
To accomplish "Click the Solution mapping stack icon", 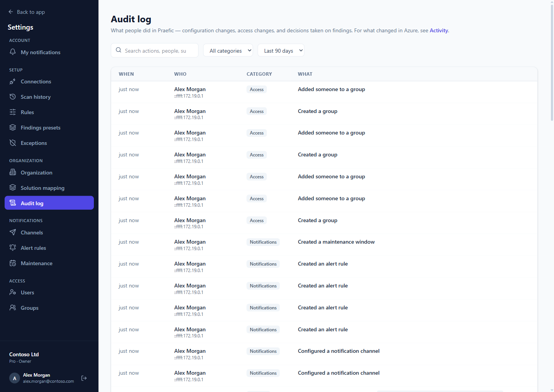I will (x=13, y=188).
